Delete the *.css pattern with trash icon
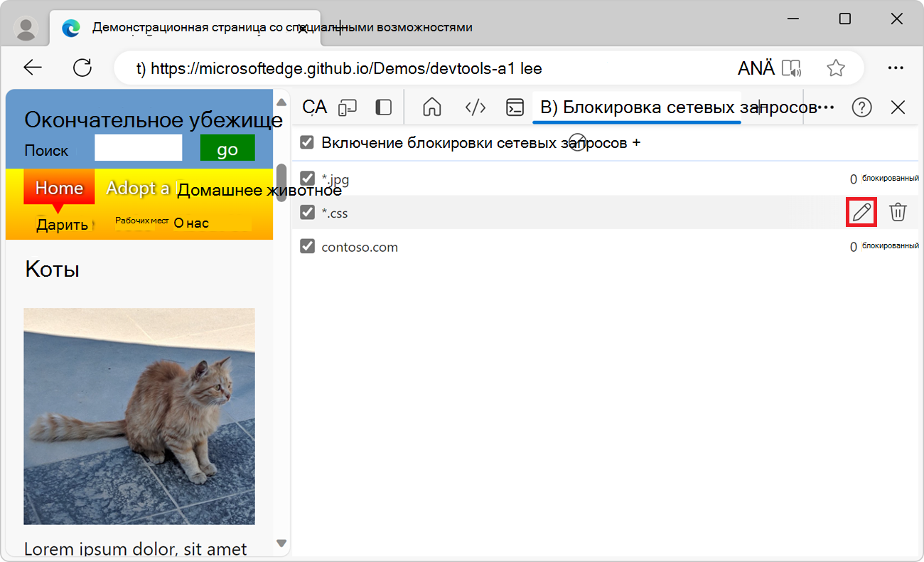924x562 pixels. click(x=898, y=212)
